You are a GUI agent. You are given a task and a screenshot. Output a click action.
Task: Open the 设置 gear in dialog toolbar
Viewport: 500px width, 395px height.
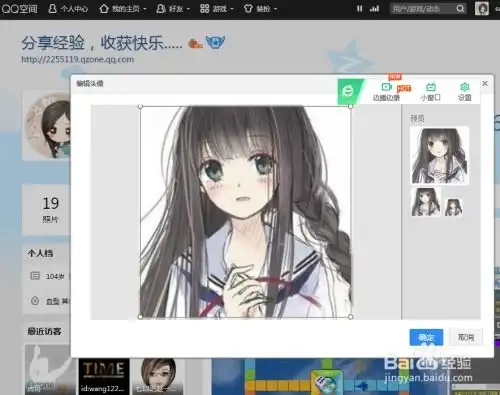(465, 92)
